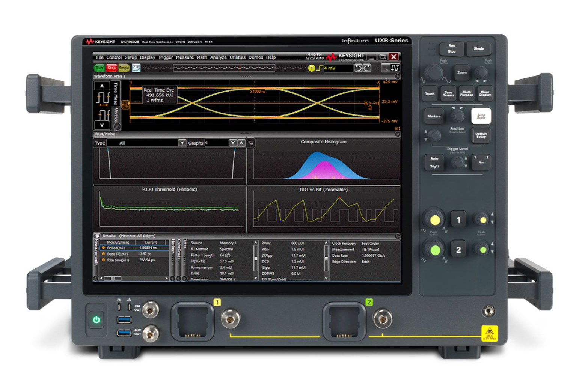Screen dimensions: 588x378
Task: Toggle channel 1 using the front-panel button
Action: [458, 220]
